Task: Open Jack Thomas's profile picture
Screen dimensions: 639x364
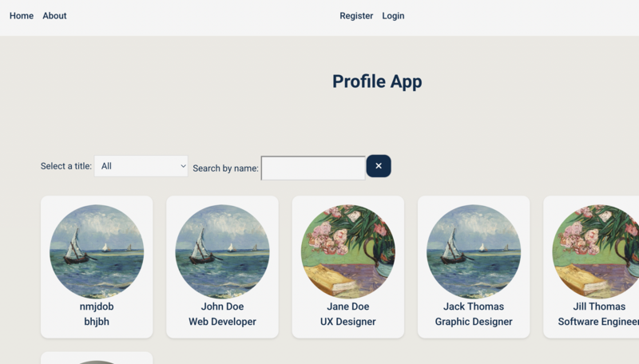Action: click(x=474, y=251)
